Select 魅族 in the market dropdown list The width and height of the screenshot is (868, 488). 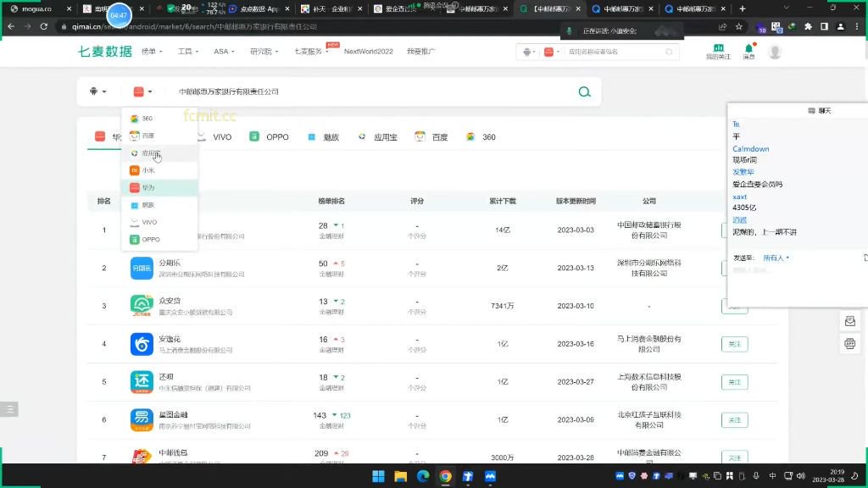159,205
